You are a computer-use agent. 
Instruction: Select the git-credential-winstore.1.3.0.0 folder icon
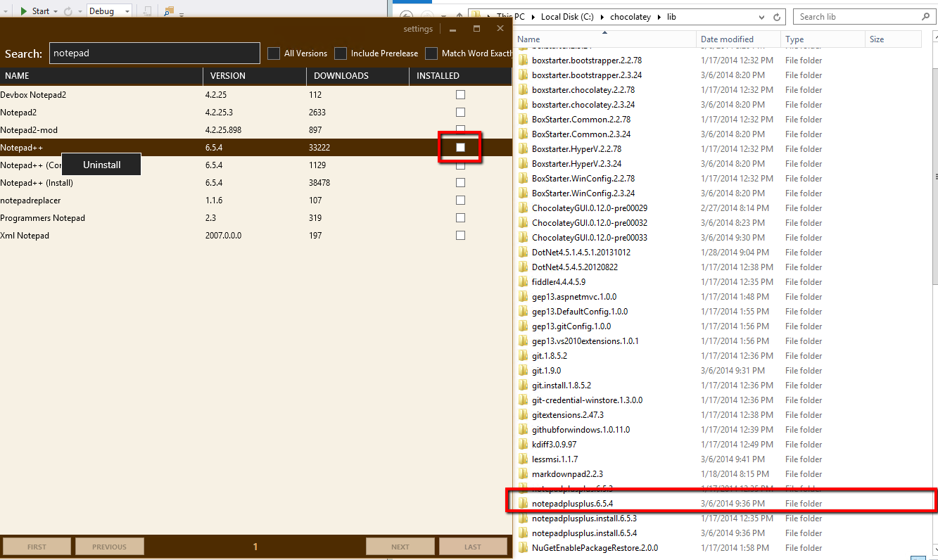pos(523,400)
